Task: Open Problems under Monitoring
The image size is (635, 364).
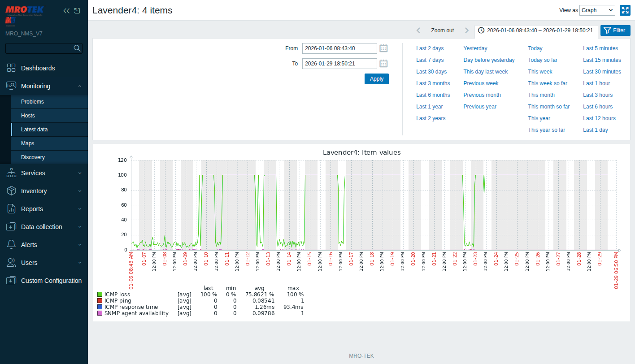Action: [x=49, y=102]
